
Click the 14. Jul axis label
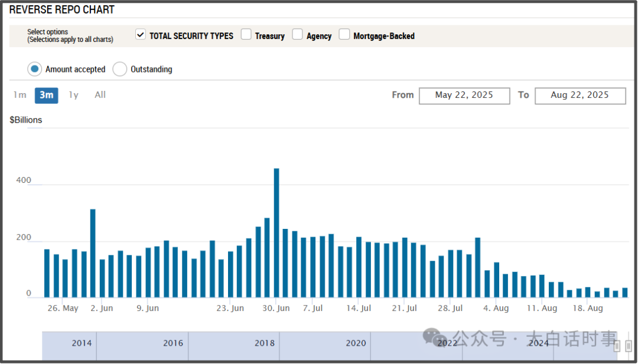359,309
